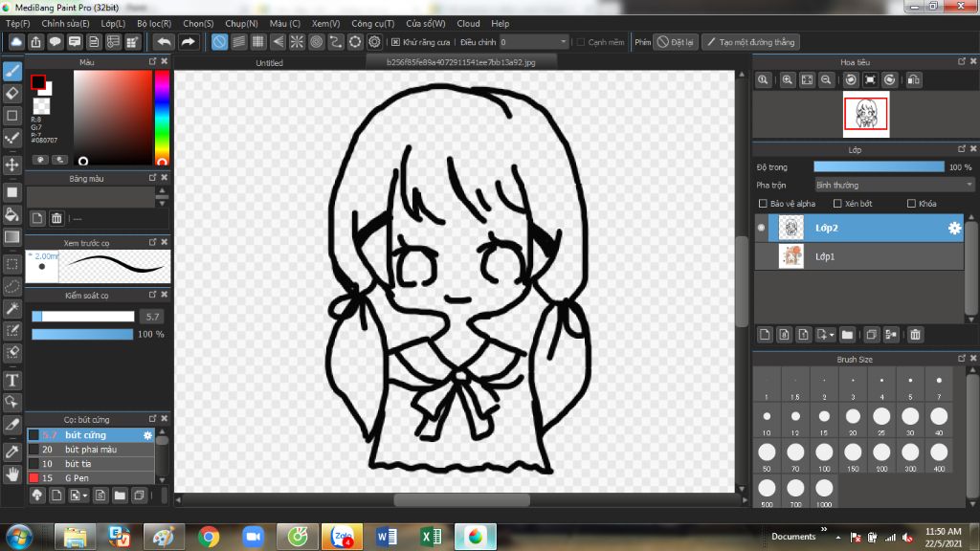The width and height of the screenshot is (980, 551).
Task: Show hidden system tray icons arrow
Action: point(837,538)
